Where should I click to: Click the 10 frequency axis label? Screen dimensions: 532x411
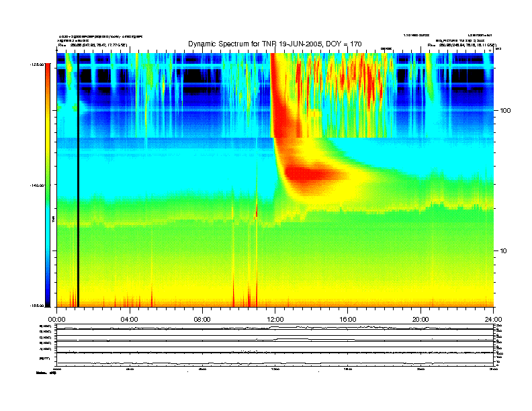tap(504, 251)
